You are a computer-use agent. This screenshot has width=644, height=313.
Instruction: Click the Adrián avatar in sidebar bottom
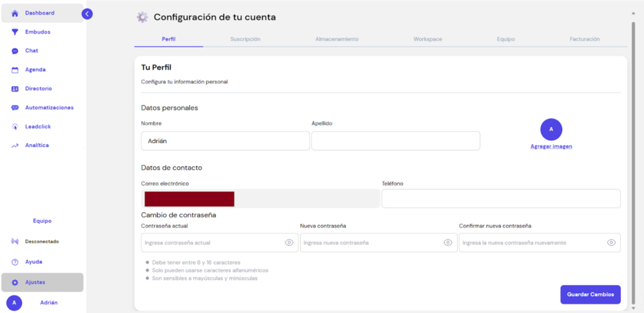[14, 303]
